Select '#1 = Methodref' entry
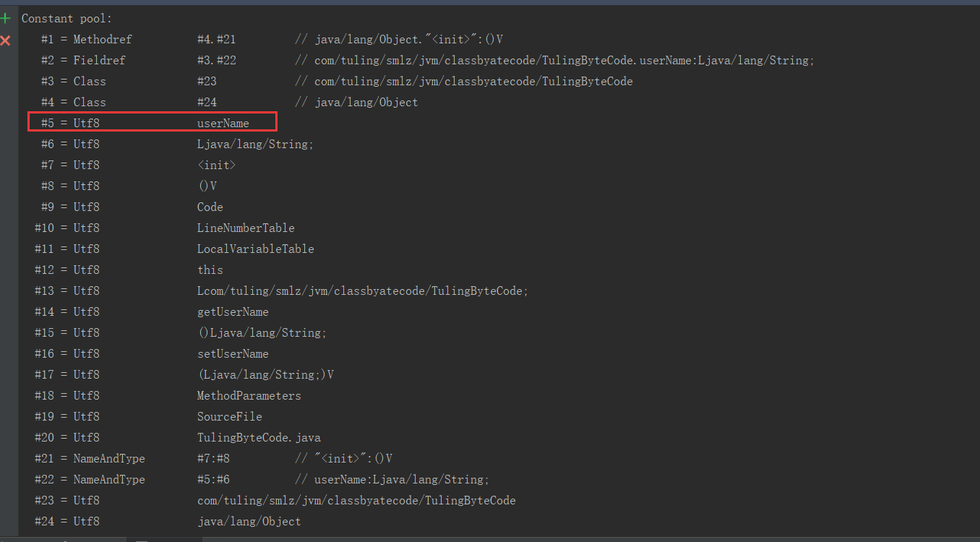The image size is (980, 542). pyautogui.click(x=87, y=39)
